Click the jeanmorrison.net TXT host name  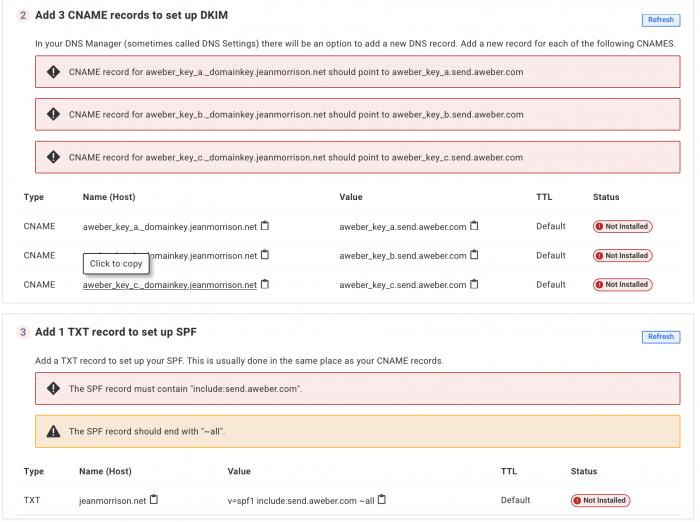[112, 501]
